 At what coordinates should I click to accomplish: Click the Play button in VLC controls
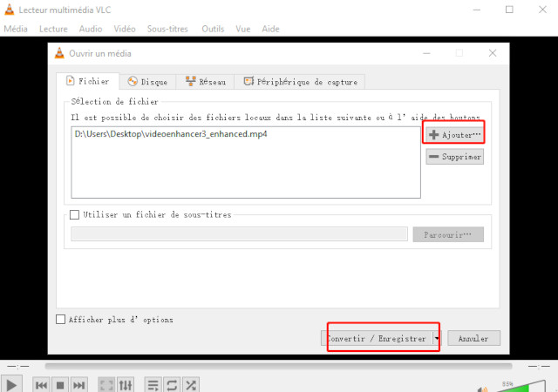coord(11,385)
